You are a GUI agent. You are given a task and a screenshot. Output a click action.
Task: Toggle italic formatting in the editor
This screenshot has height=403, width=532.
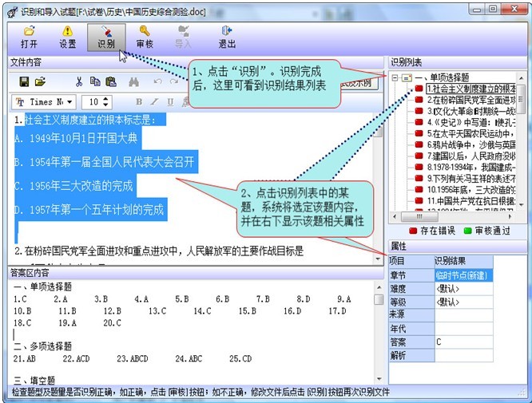pyautogui.click(x=155, y=102)
